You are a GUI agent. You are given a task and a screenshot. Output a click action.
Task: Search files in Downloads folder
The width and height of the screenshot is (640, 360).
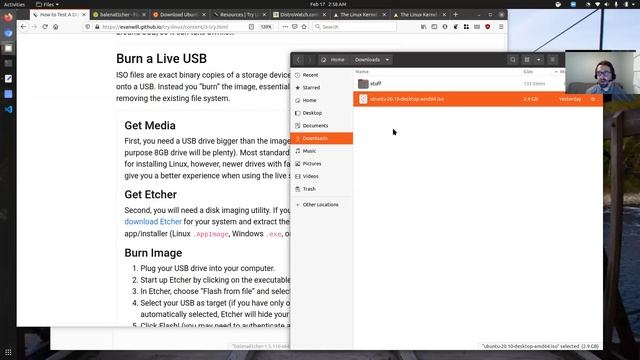click(513, 60)
